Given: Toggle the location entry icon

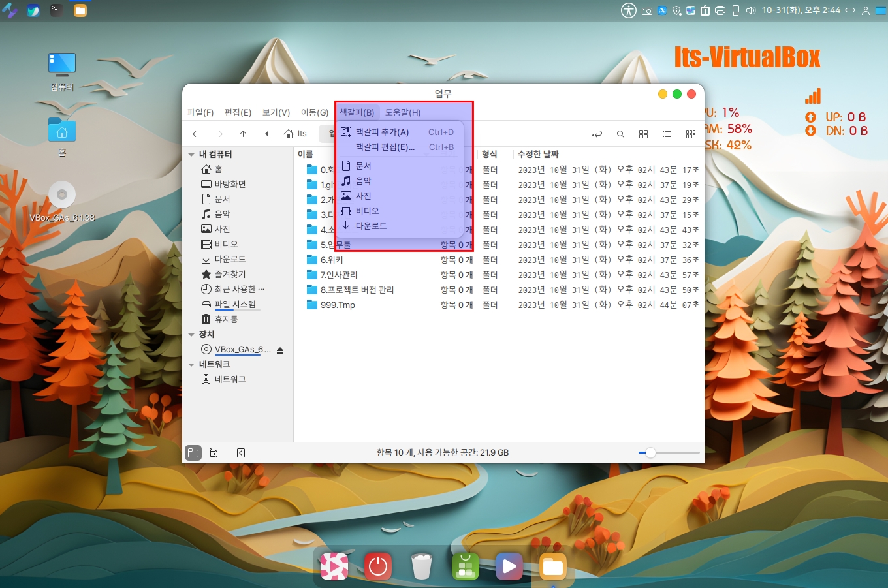Looking at the screenshot, I should (597, 134).
